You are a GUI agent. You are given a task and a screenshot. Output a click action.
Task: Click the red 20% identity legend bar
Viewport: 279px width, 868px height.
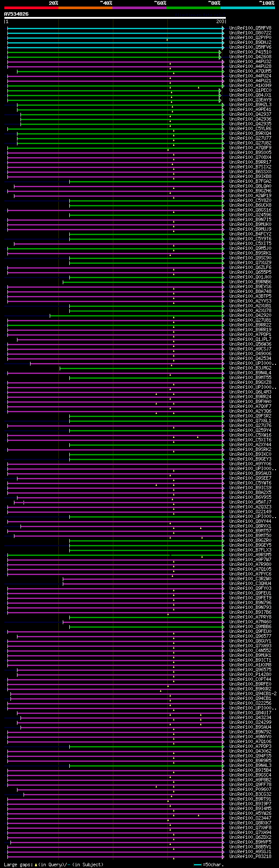click(31, 8)
